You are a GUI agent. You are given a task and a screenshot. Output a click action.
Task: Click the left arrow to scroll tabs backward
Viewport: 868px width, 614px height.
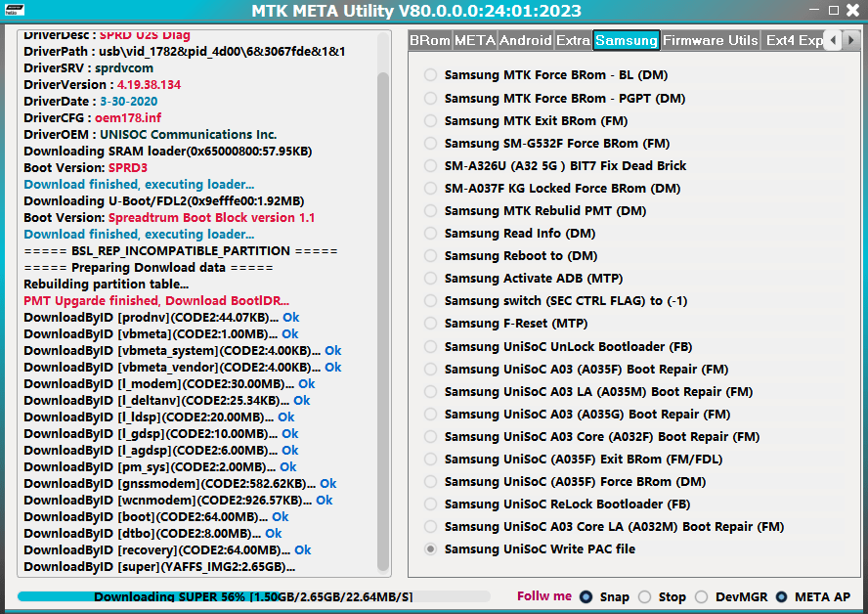(x=834, y=40)
